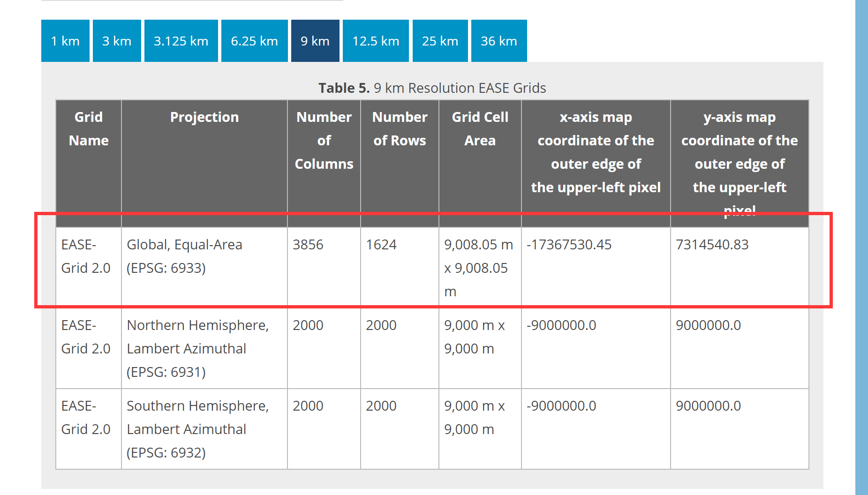
Task: View the 6.25 km resolution grids
Action: [254, 41]
